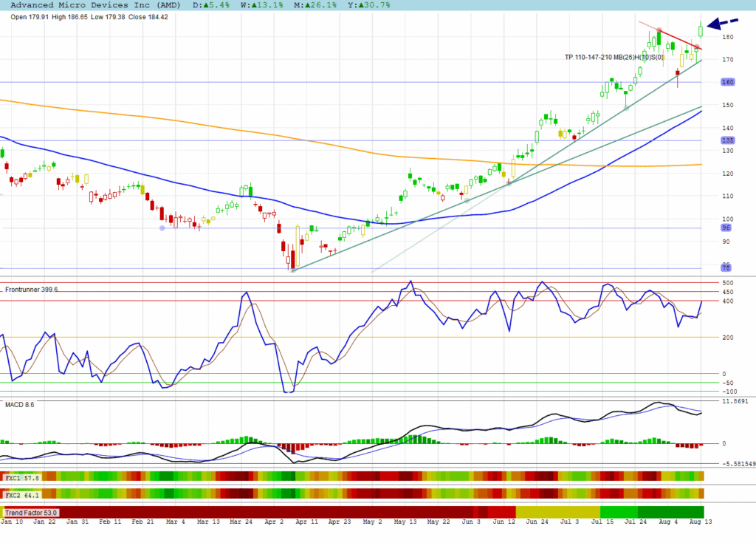Click the 120 price axis label
The width and height of the screenshot is (756, 543).
coord(727,174)
